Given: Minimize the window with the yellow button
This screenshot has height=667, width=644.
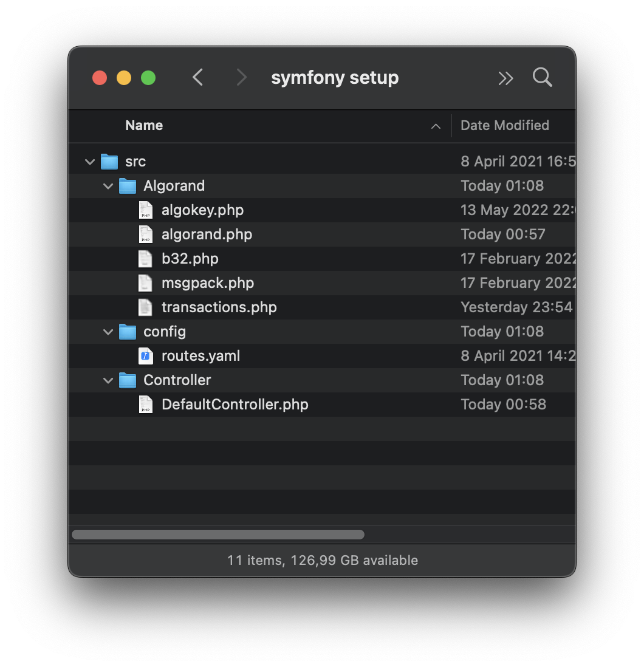Looking at the screenshot, I should click(x=124, y=78).
